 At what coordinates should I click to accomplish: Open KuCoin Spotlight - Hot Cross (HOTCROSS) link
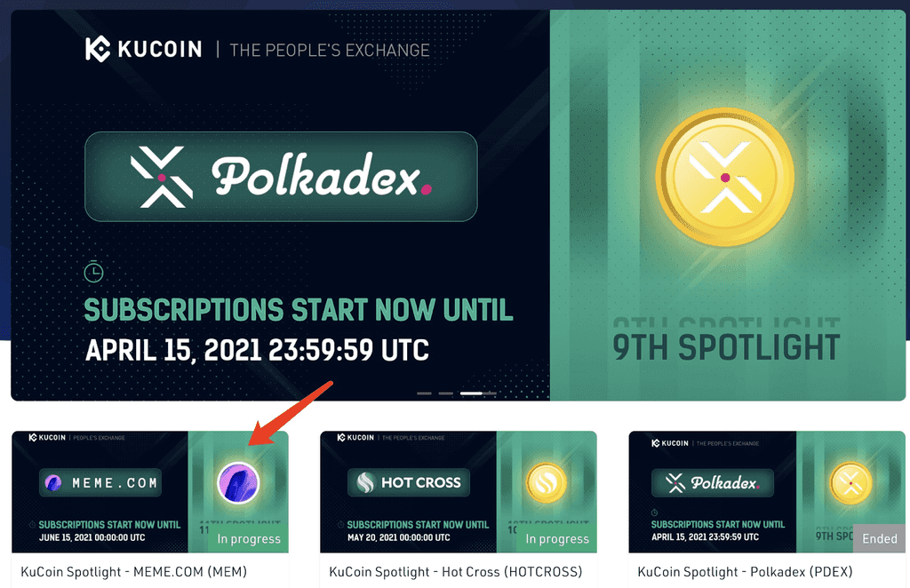click(x=456, y=572)
